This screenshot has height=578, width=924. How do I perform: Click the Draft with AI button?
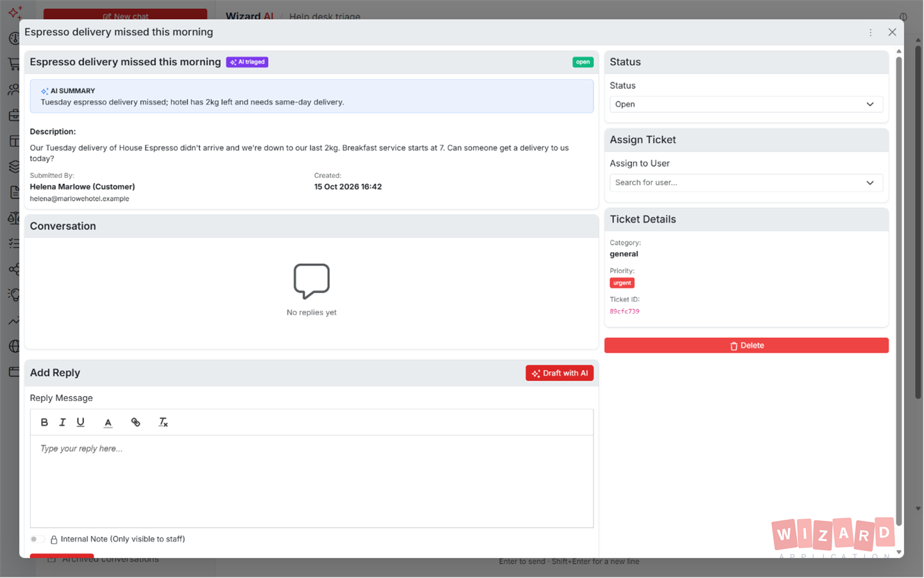click(x=560, y=373)
